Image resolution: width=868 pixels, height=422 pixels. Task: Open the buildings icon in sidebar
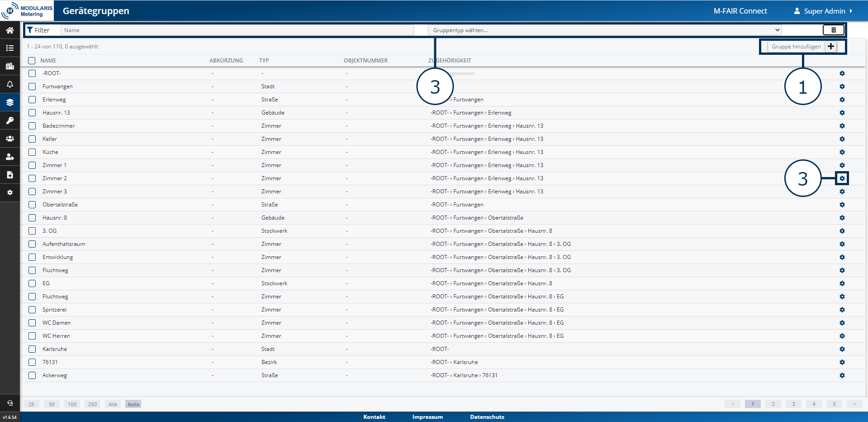pos(9,66)
